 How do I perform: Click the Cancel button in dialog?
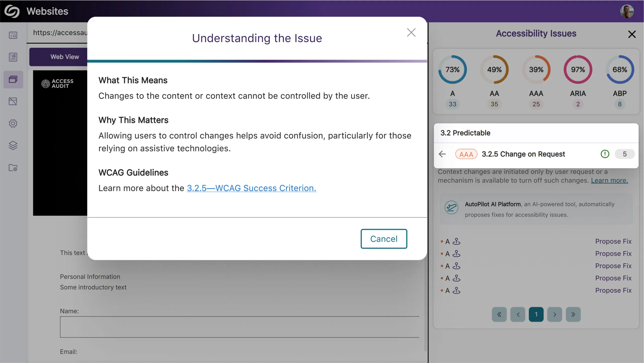[384, 239]
